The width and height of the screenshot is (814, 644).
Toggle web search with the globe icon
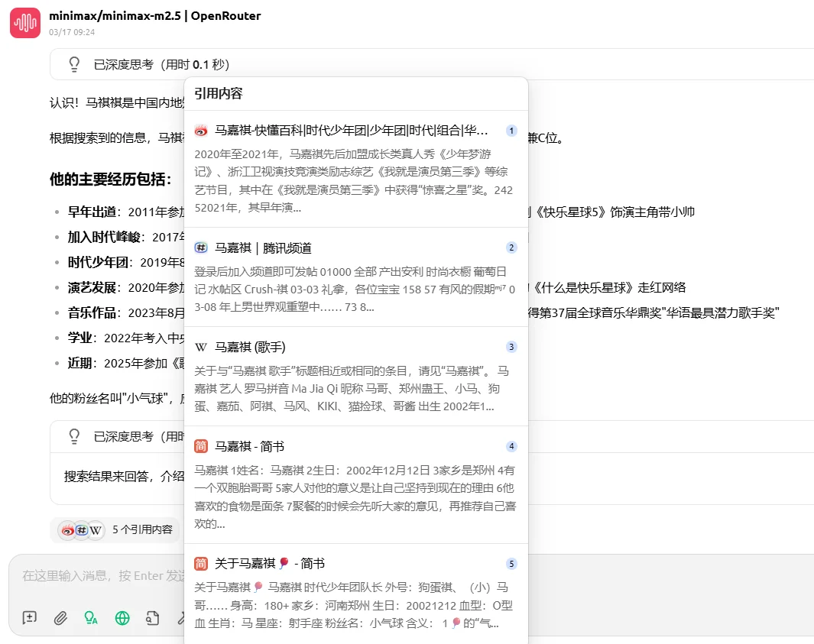(122, 617)
